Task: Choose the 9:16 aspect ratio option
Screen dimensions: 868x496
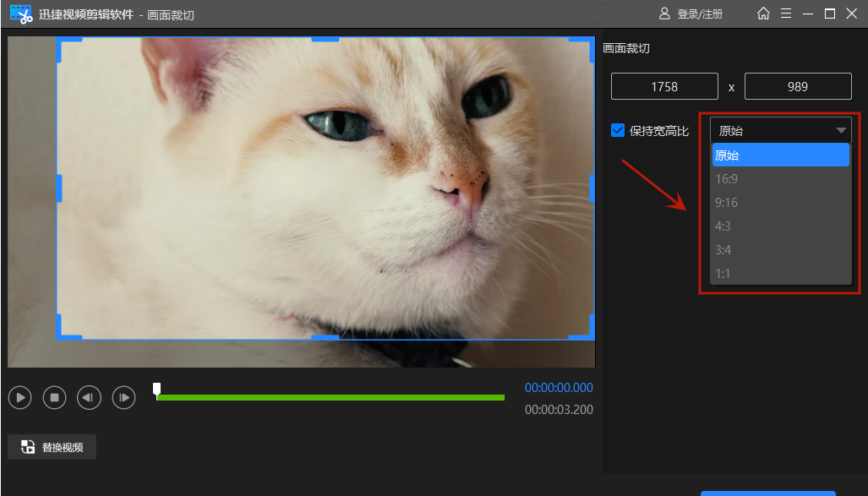Action: coord(781,203)
